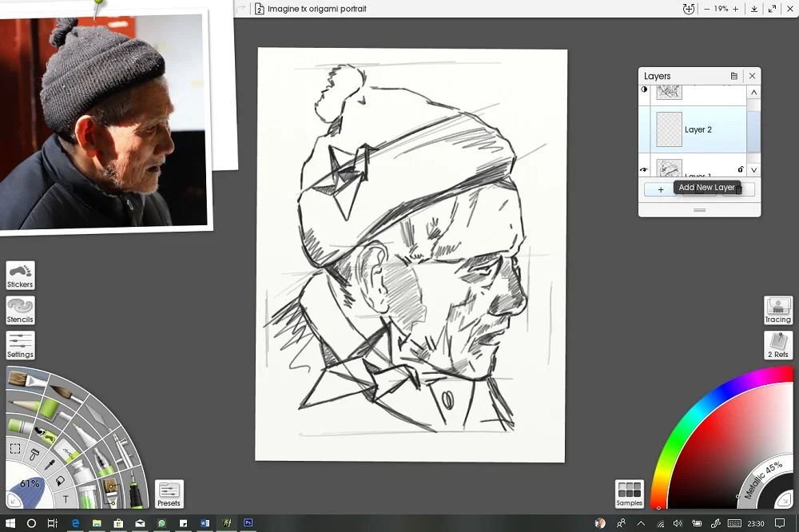Open the Windows Start menu
This screenshot has height=532, width=799.
tap(10, 523)
